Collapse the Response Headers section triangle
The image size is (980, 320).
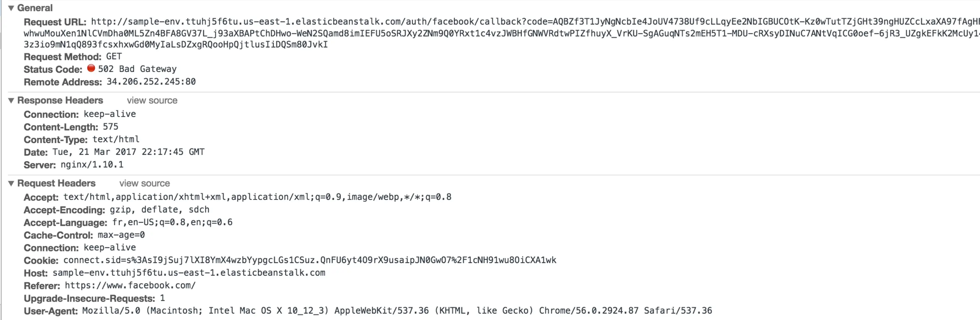[11, 100]
